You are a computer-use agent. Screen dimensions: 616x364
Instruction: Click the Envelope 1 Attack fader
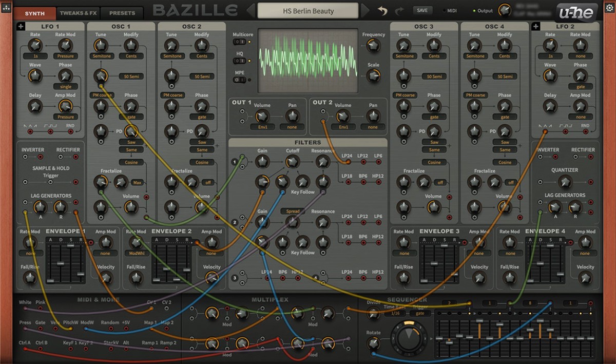click(x=51, y=280)
